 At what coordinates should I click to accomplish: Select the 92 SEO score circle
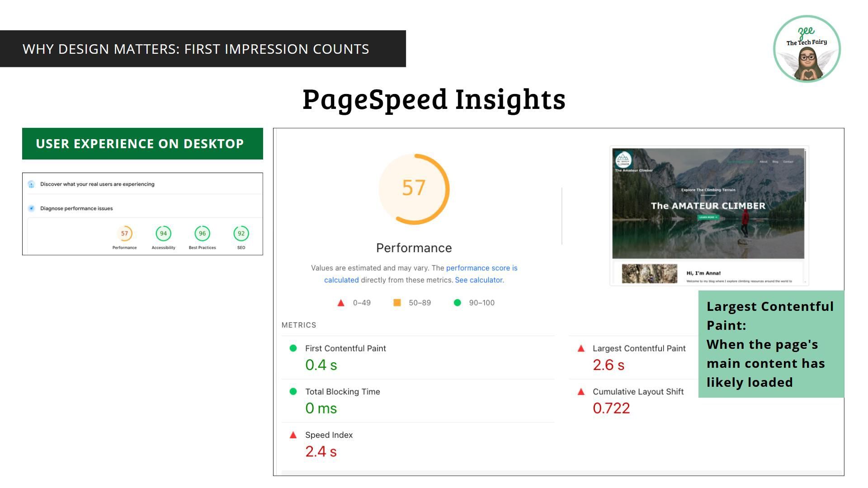click(241, 234)
